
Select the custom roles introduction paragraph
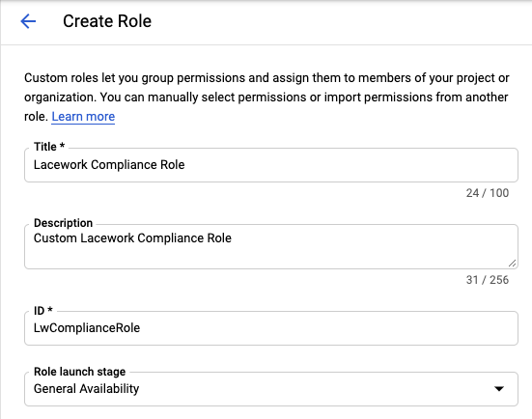[x=266, y=98]
